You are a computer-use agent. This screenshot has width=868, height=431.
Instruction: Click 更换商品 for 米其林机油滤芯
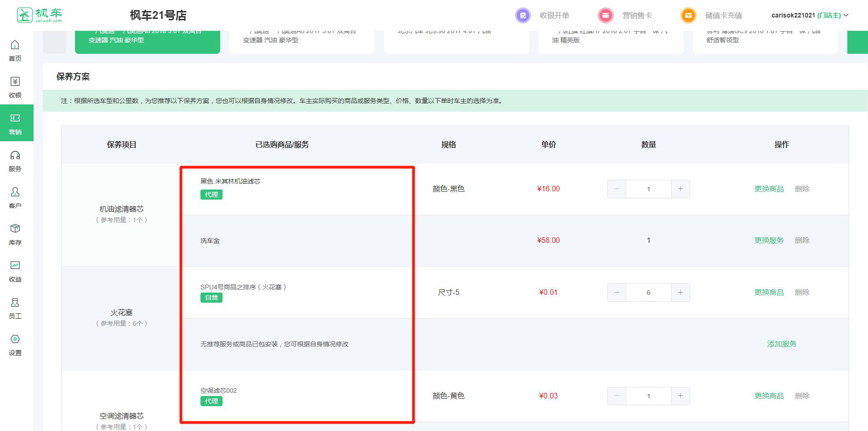pyautogui.click(x=769, y=189)
